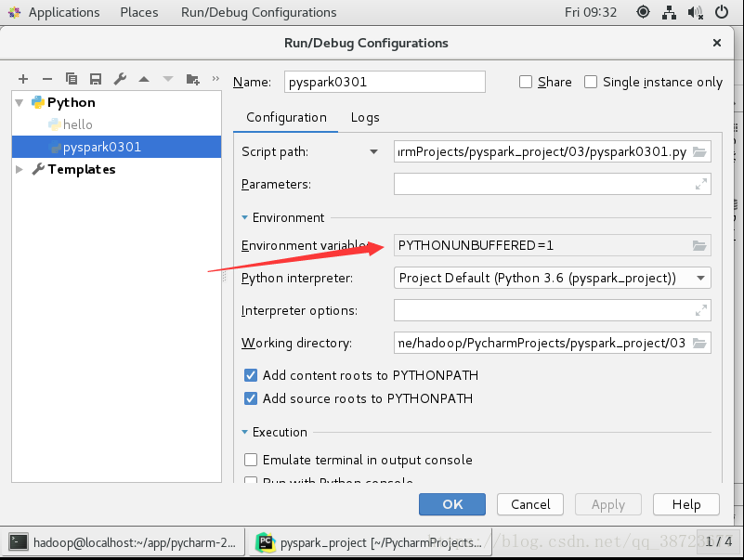Open the Applications menu

click(x=64, y=12)
